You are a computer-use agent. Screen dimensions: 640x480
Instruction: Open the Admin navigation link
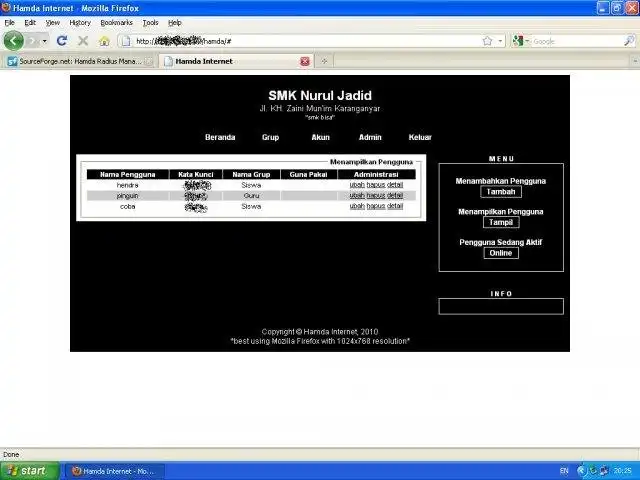click(370, 138)
